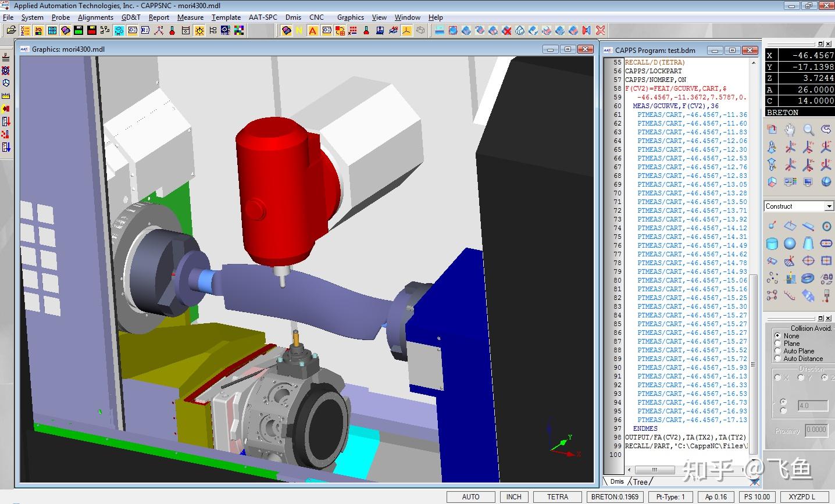835x504 pixels.
Task: Select Plane collision avoidance option
Action: coord(778,344)
